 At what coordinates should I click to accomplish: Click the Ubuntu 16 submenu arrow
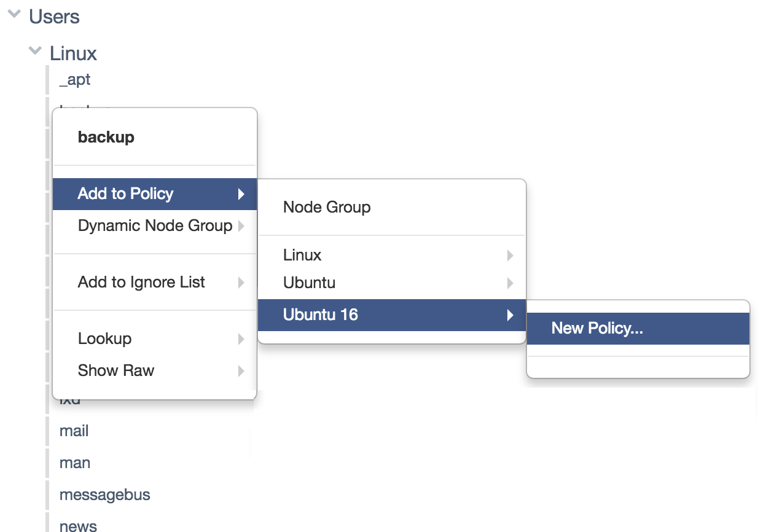pyautogui.click(x=510, y=316)
